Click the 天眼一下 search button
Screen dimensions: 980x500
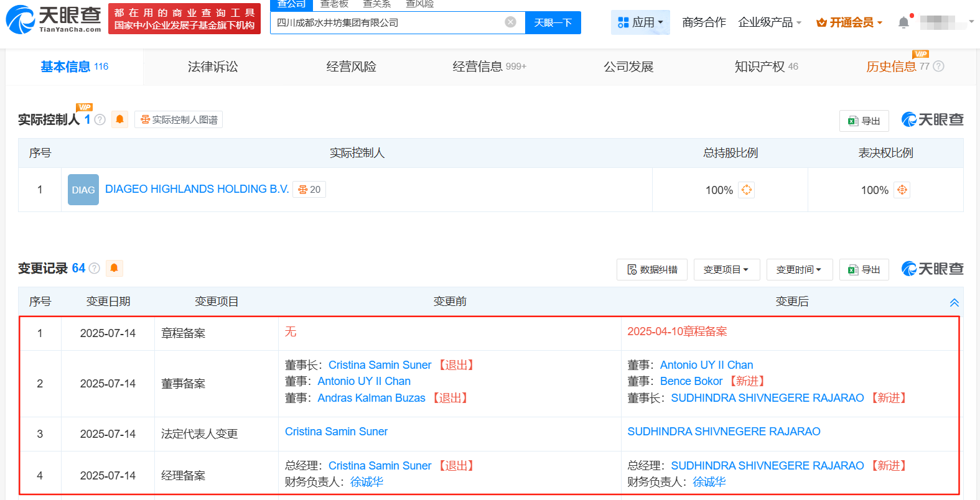(x=553, y=22)
